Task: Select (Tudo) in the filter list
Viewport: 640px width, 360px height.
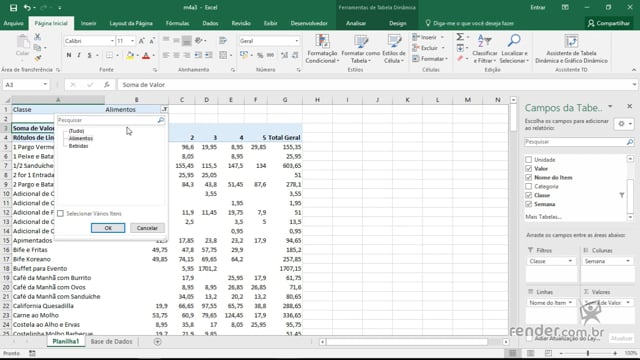Action: coord(76,131)
